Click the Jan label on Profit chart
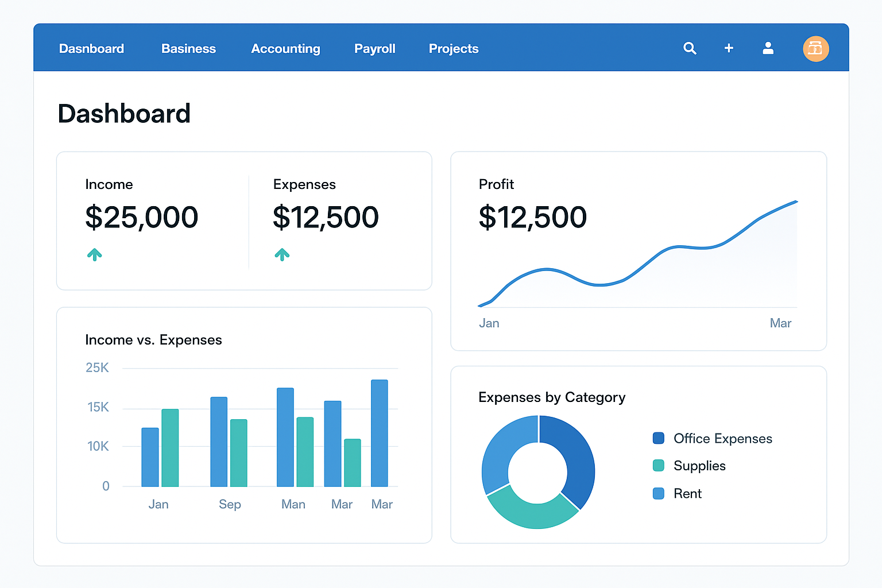882x588 pixels. tap(489, 323)
